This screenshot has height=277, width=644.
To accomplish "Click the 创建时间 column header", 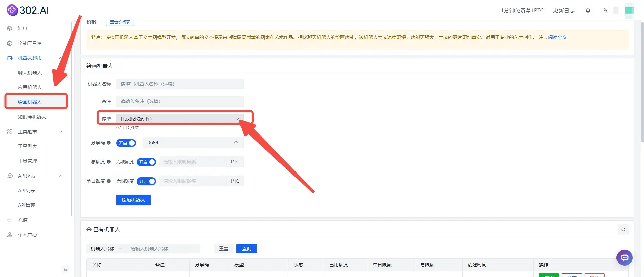I will (477, 265).
